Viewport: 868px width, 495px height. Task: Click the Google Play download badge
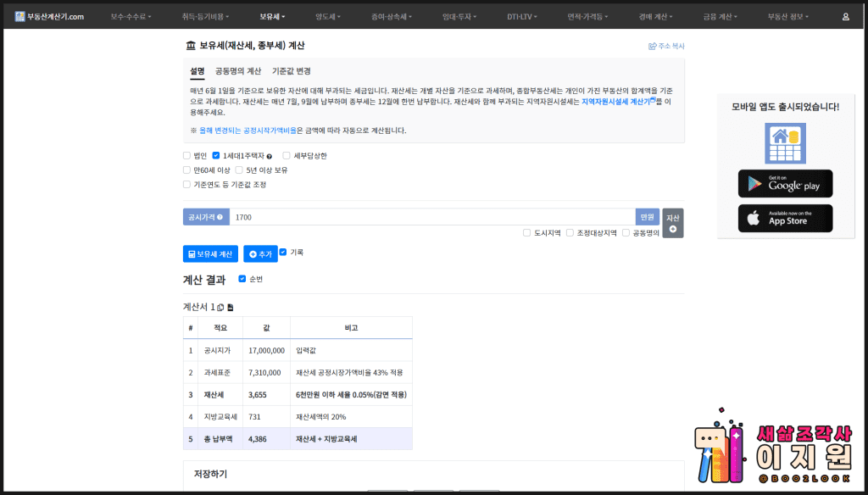coord(784,184)
